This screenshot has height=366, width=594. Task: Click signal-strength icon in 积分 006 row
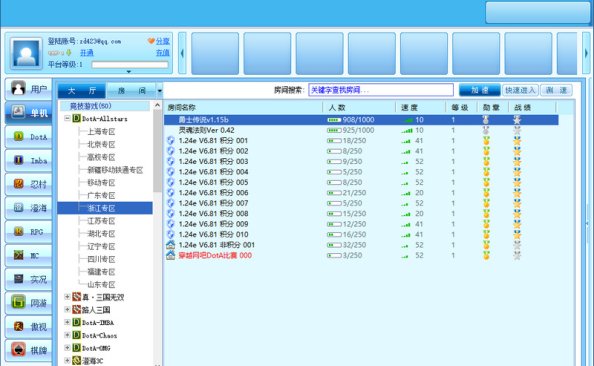tap(406, 193)
